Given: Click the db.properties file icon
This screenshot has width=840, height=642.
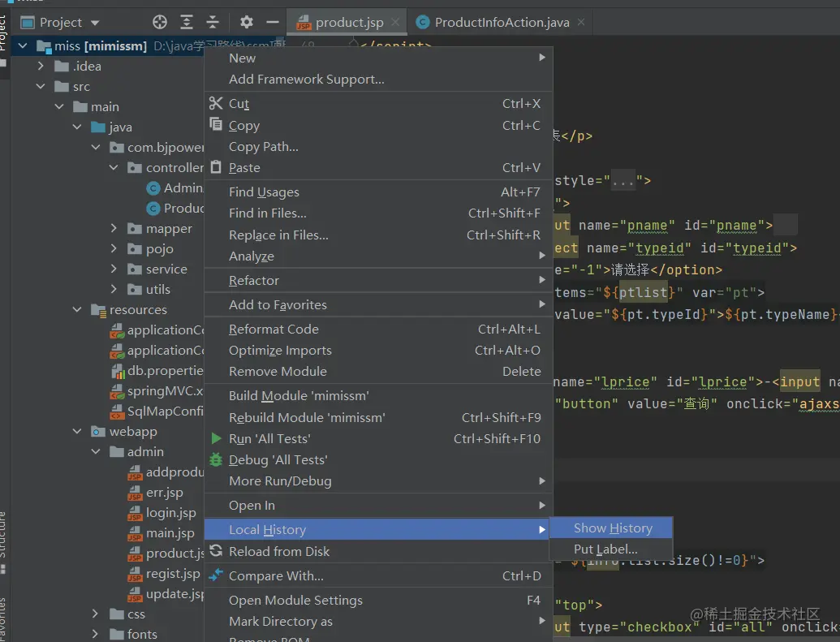Looking at the screenshot, I should click(x=118, y=371).
